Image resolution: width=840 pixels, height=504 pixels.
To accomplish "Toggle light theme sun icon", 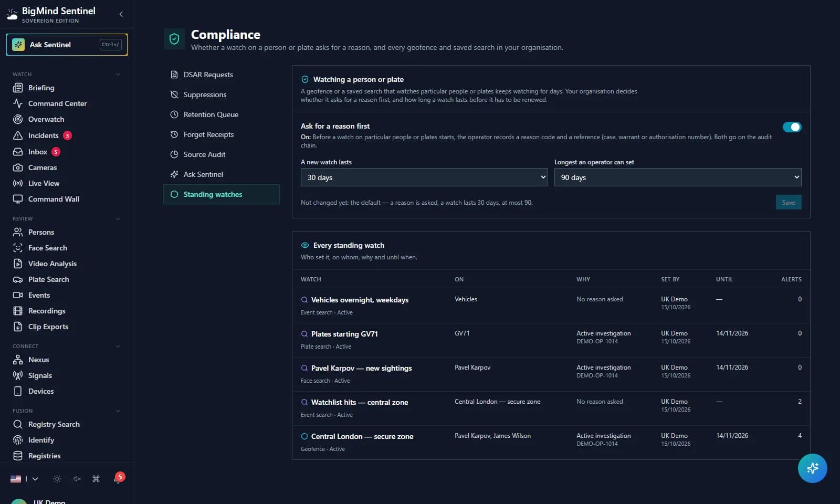I will click(57, 479).
